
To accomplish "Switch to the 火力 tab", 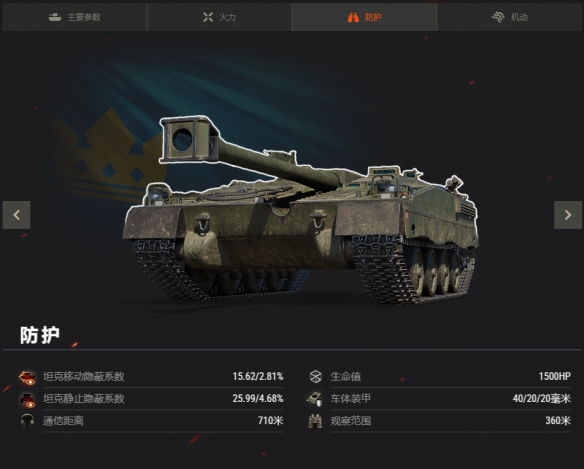I will (219, 17).
